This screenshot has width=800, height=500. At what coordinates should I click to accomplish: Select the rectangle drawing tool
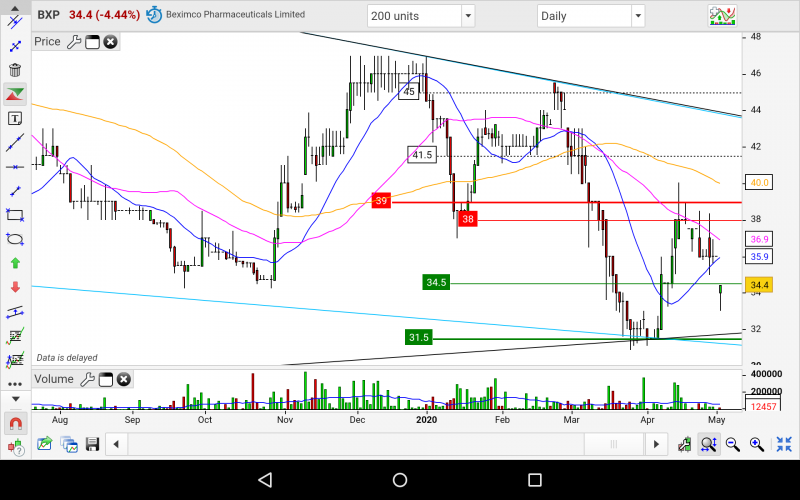click(15, 214)
